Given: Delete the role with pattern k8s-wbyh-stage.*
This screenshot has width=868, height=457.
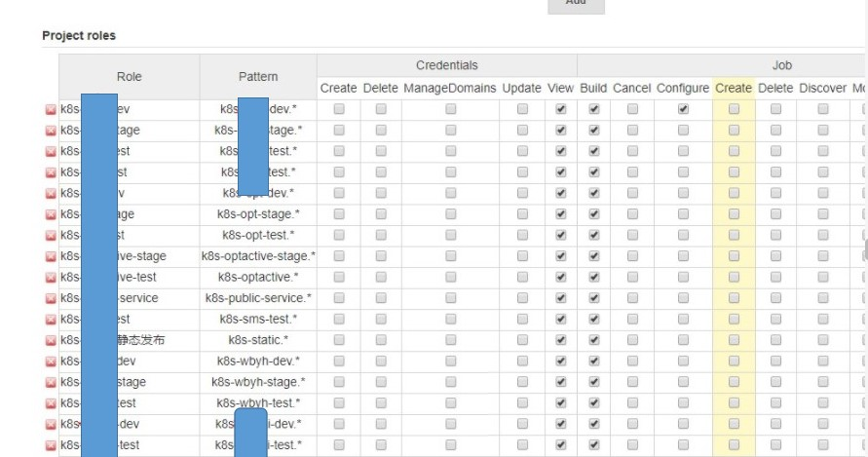Looking at the screenshot, I should click(x=51, y=383).
